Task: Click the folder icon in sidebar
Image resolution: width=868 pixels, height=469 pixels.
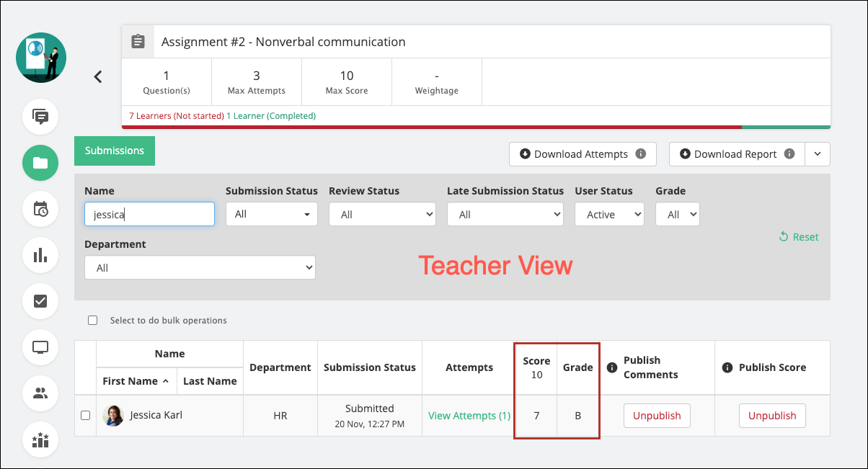Action: (40, 163)
